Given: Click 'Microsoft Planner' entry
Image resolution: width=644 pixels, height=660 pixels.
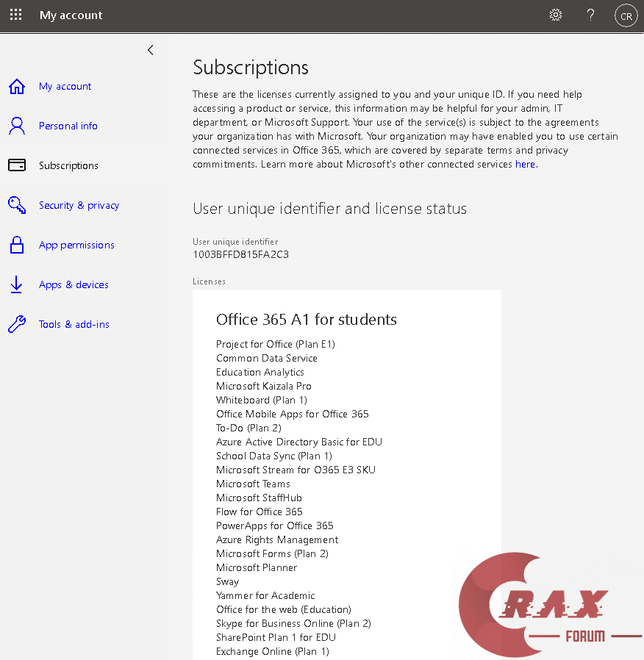Looking at the screenshot, I should (257, 567).
